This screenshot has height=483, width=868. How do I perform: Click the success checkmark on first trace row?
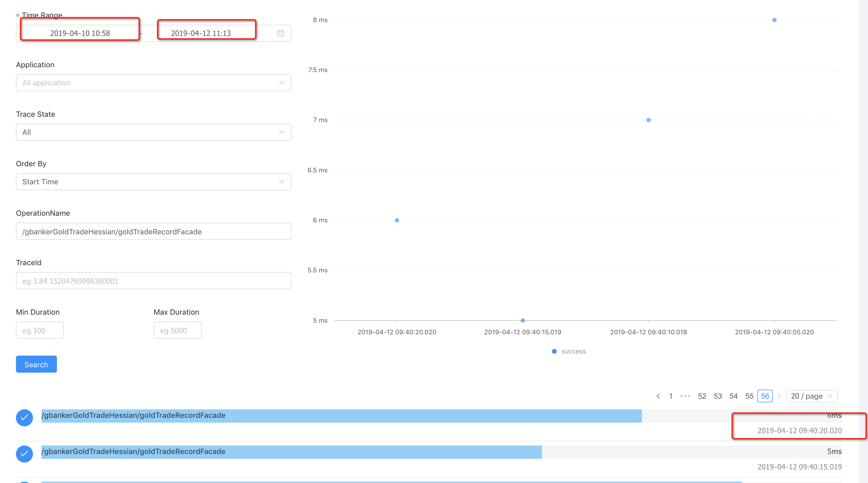tap(24, 418)
